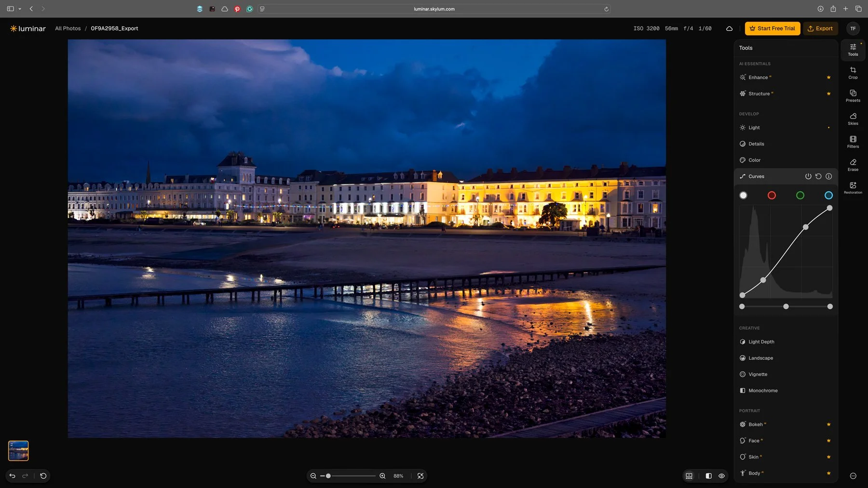Click the Export button
The height and width of the screenshot is (488, 868).
coord(820,28)
